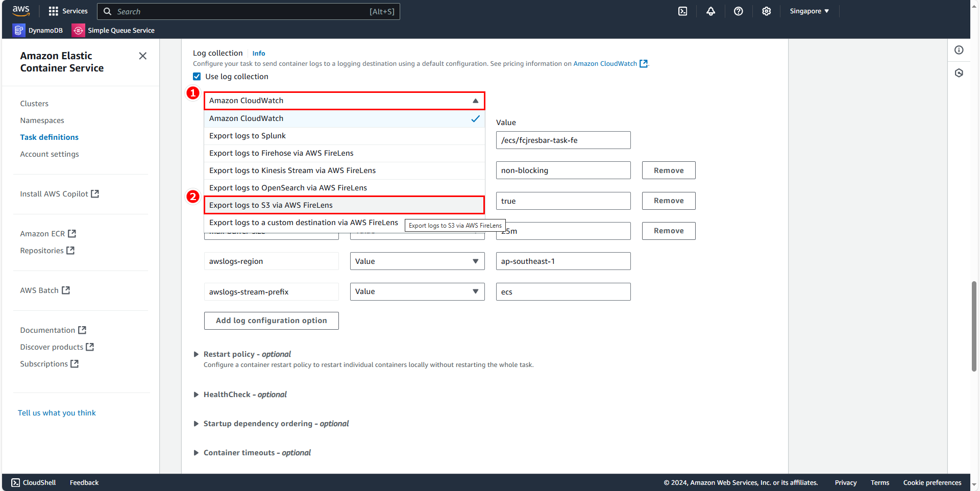Click the external link icon beside AWS Batch
Image resolution: width=980 pixels, height=491 pixels.
click(x=66, y=290)
